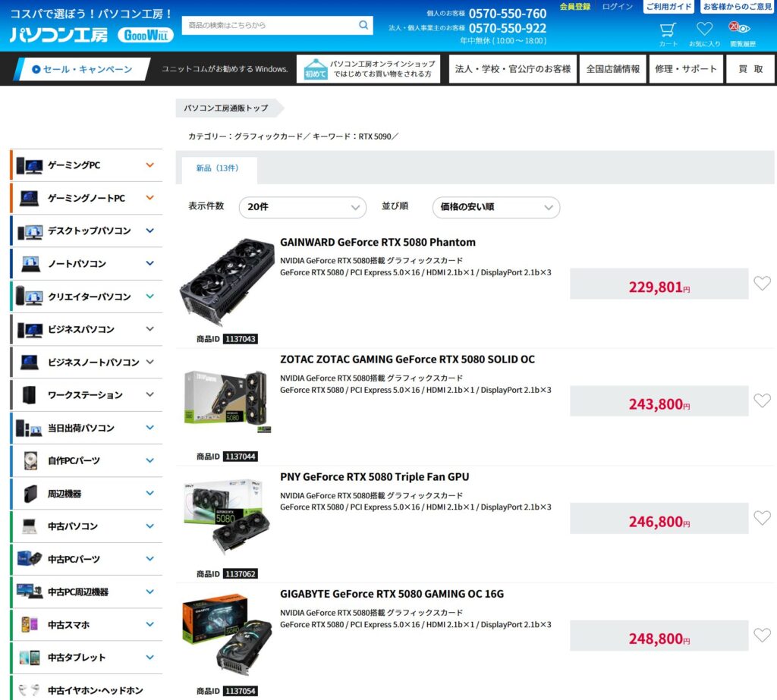
Task: Expand the ワークステーション chevron
Action: pyautogui.click(x=149, y=395)
